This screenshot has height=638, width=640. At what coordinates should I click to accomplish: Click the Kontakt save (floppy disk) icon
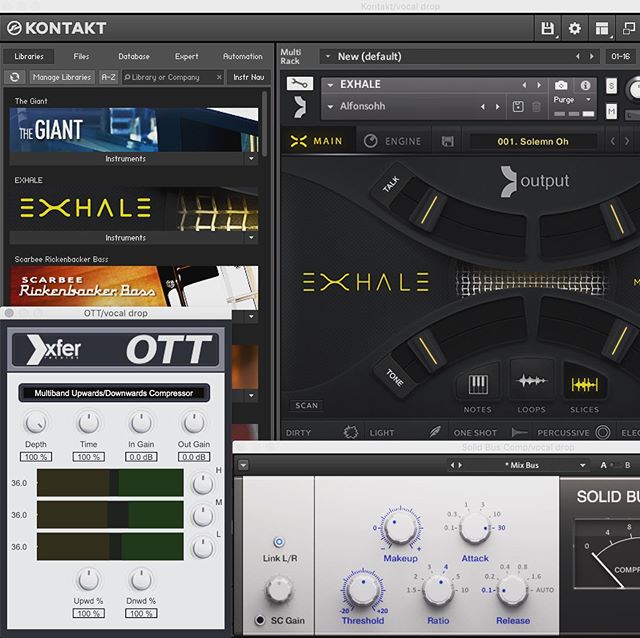click(x=547, y=29)
